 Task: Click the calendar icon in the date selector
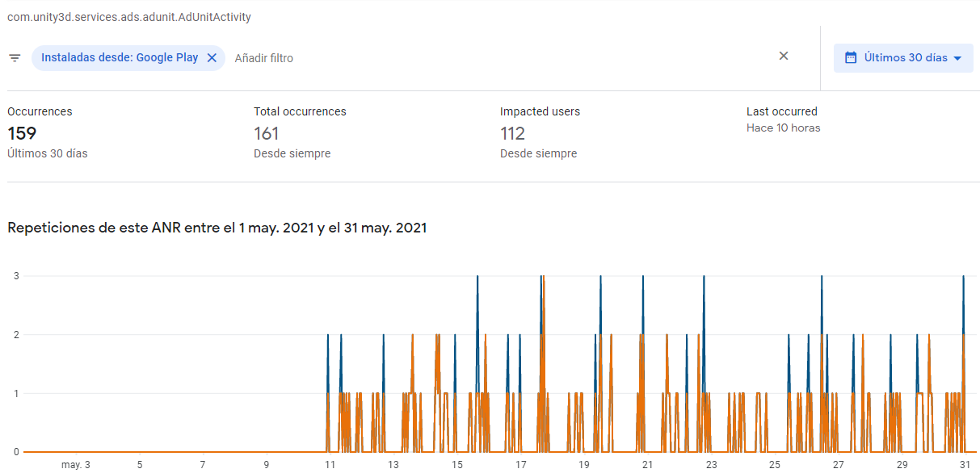click(850, 57)
